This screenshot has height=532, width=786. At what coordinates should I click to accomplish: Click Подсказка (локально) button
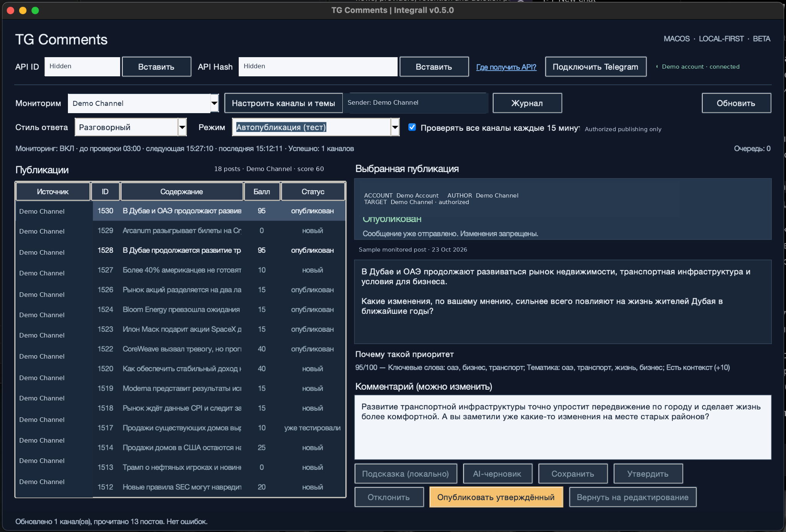406,474
